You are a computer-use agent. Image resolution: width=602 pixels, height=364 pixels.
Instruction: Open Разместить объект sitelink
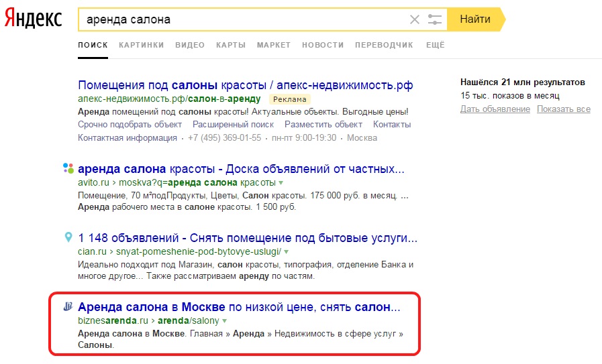[323, 124]
